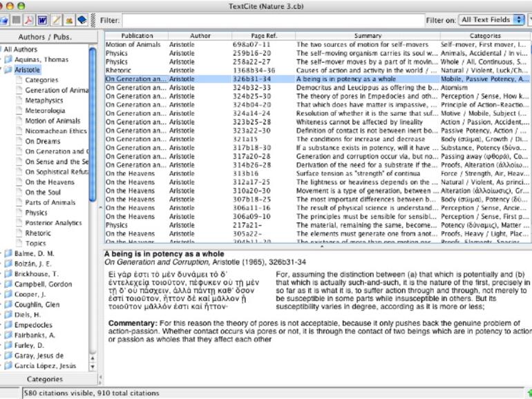Image resolution: width=532 pixels, height=399 pixels.
Task: Sort the table by Publication column
Action: click(136, 35)
